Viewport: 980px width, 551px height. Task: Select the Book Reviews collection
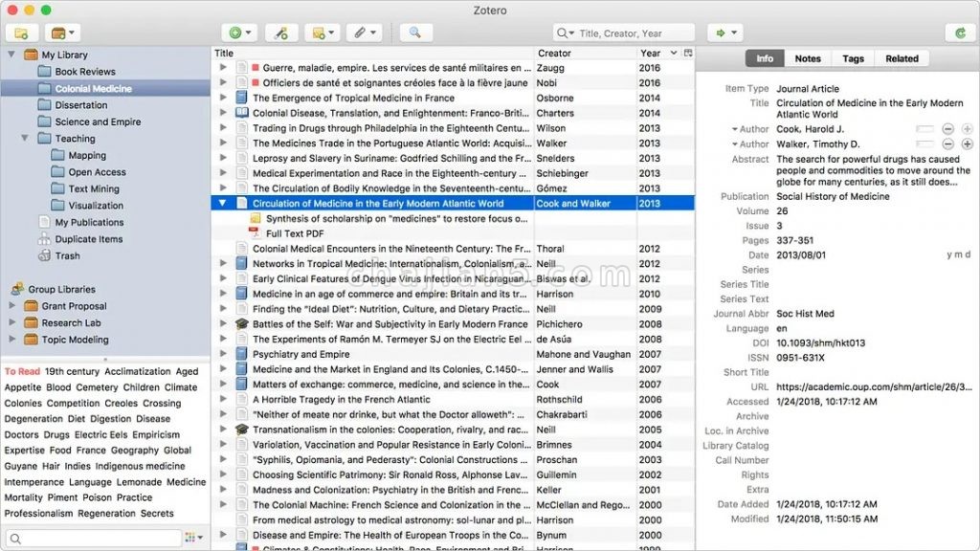click(x=85, y=71)
